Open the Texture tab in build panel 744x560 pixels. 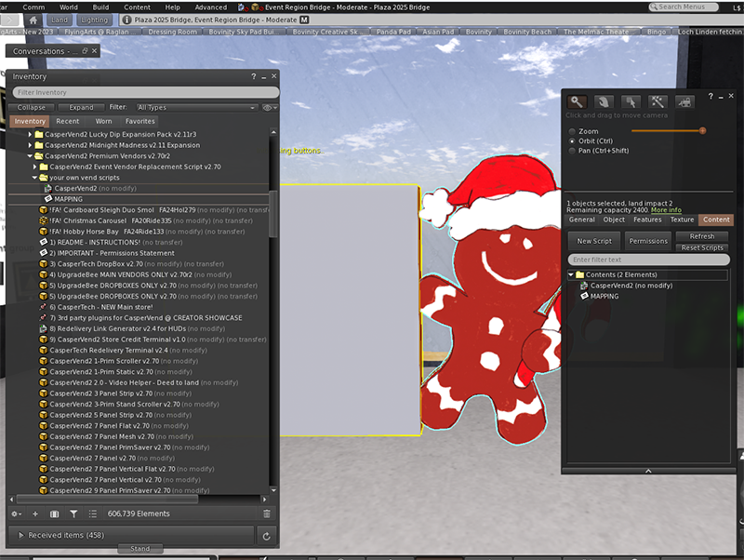coord(683,220)
